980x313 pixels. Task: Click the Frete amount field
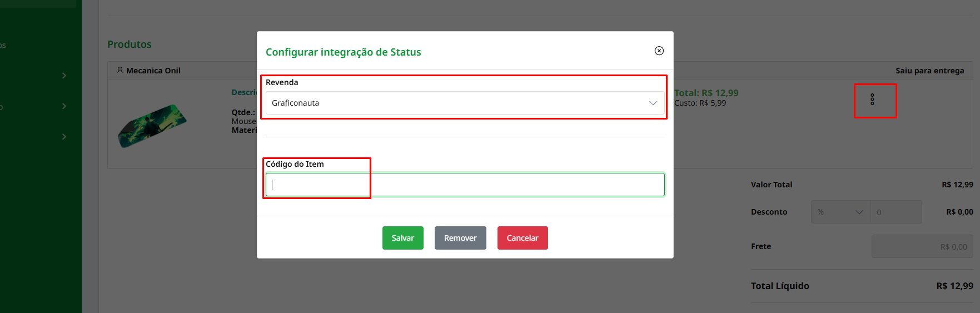click(922, 246)
